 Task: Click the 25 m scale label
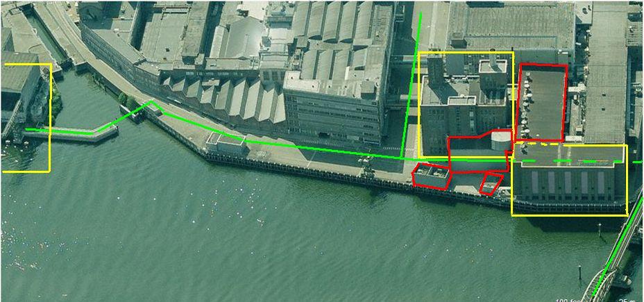click(x=628, y=301)
